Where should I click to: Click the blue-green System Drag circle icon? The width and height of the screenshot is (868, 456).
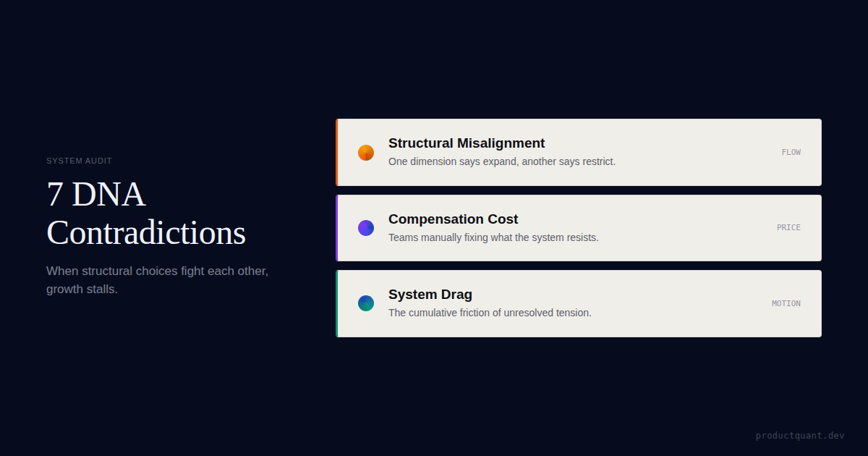tap(366, 303)
